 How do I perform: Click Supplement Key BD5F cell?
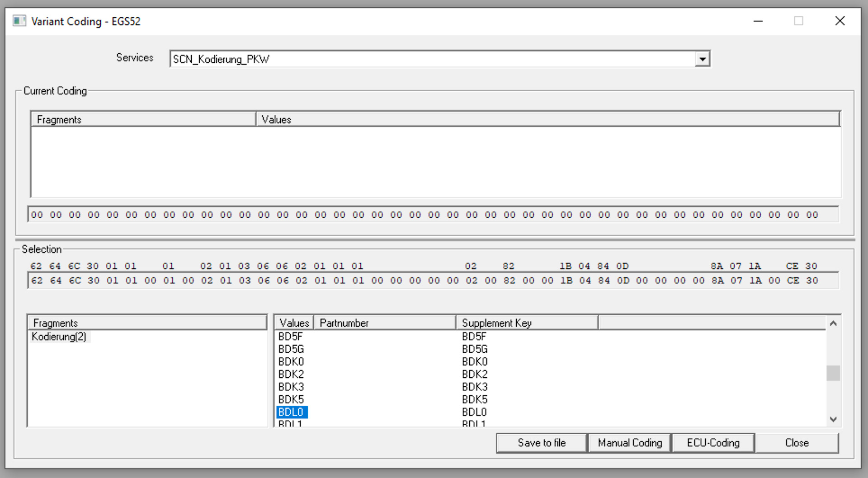474,337
